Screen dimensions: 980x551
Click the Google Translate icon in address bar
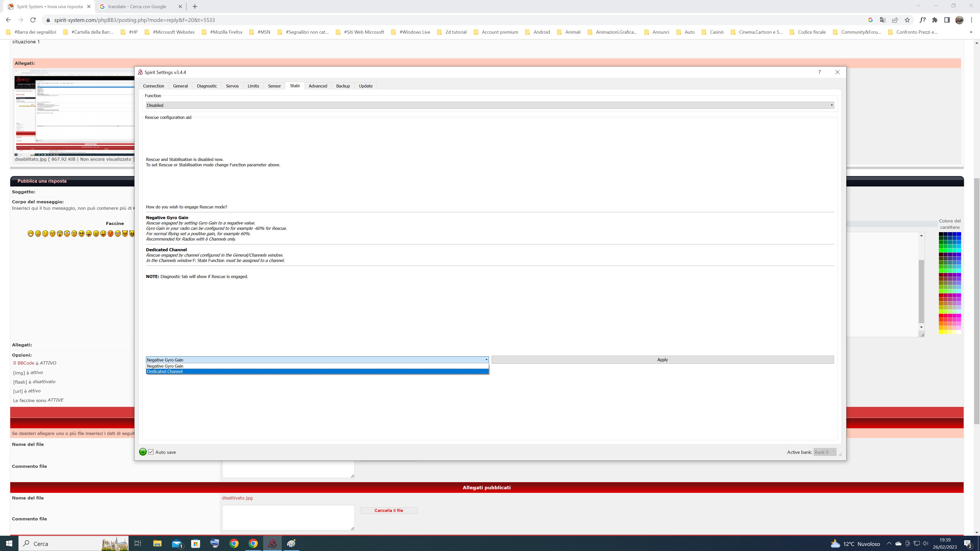tap(883, 20)
